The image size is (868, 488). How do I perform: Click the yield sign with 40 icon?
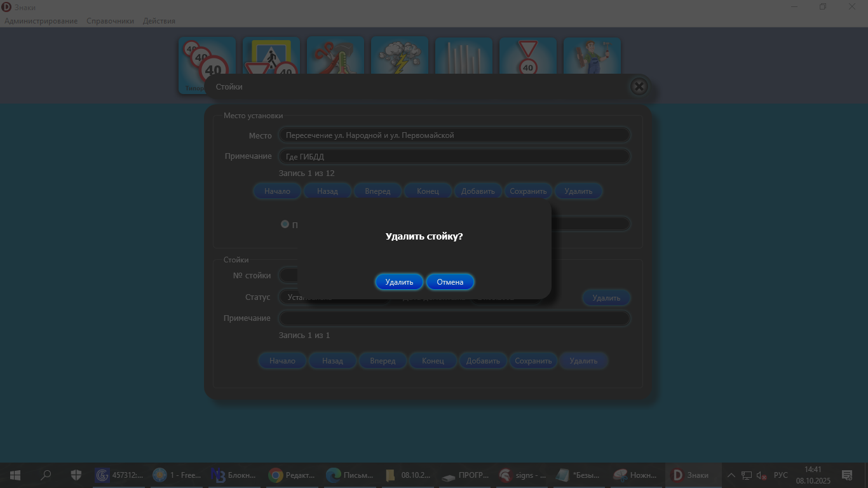pyautogui.click(x=528, y=56)
